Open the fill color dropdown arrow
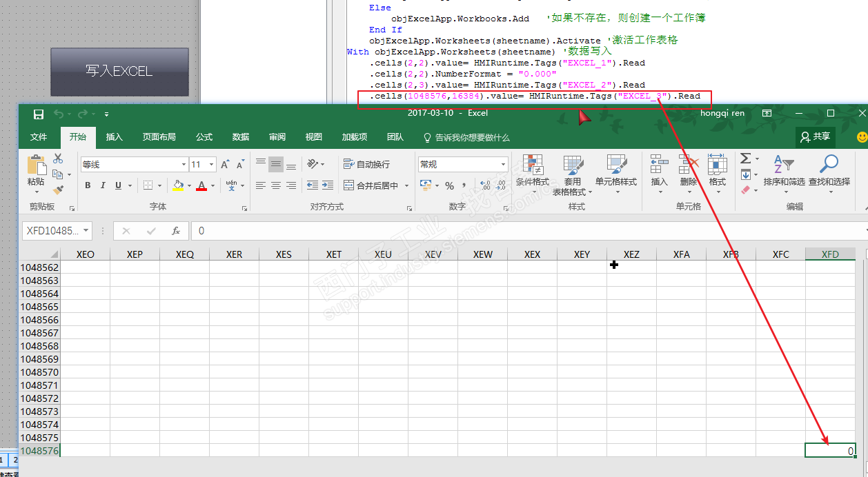 189,185
